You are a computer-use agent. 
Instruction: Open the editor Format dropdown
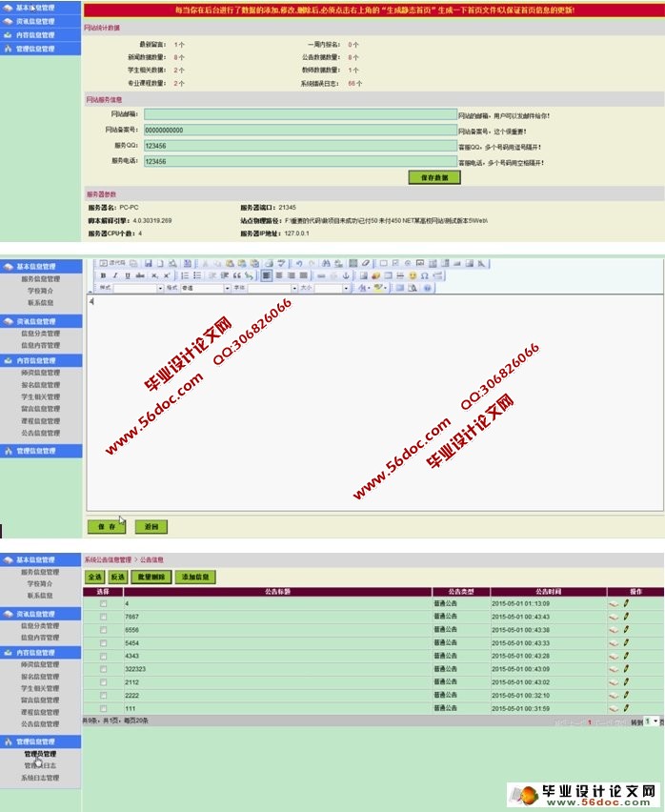coord(206,288)
